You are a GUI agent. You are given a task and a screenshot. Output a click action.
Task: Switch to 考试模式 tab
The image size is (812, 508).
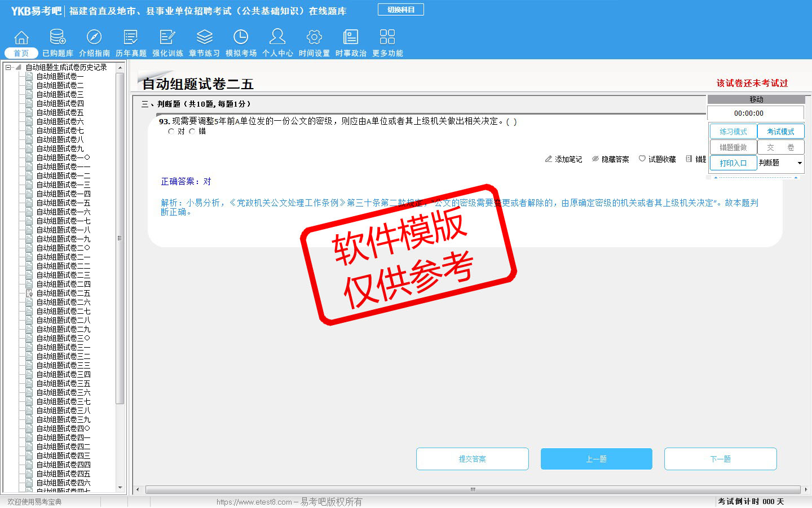coord(780,132)
